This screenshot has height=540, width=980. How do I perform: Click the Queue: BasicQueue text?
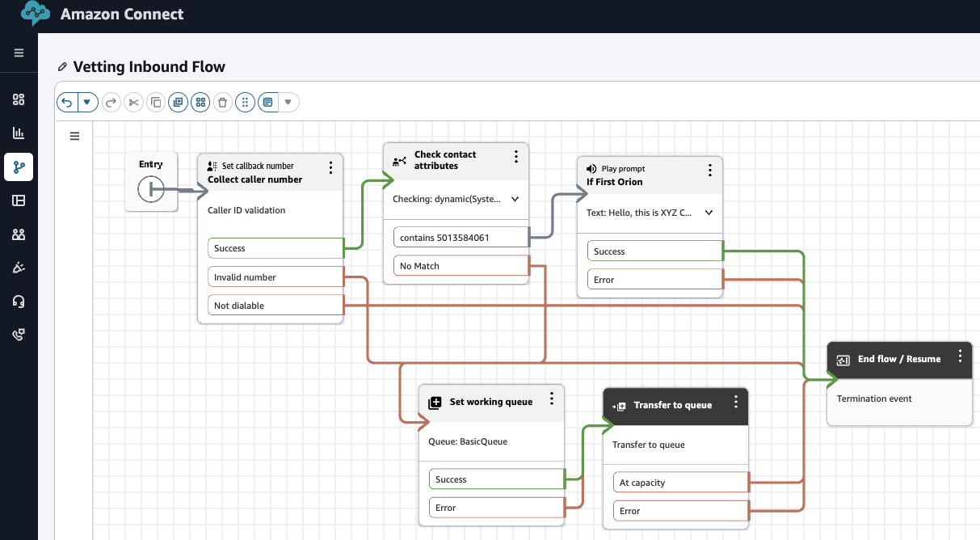pos(468,442)
